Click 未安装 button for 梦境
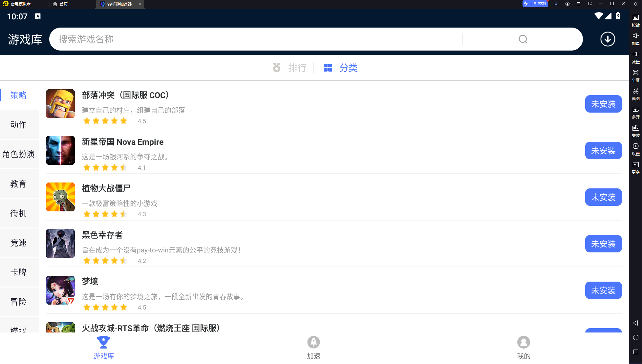 click(603, 290)
